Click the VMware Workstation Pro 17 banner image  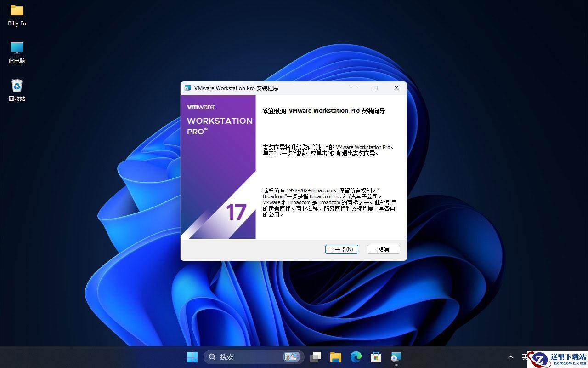[218, 167]
